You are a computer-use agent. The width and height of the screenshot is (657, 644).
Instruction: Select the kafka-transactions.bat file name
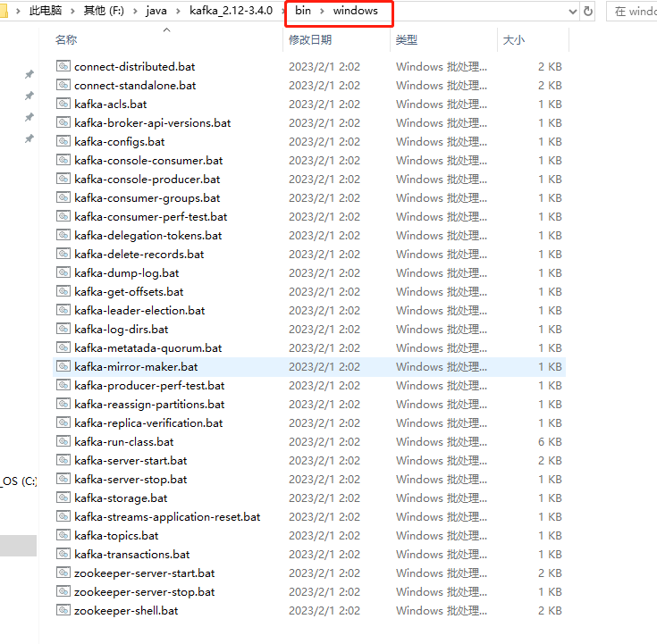131,554
